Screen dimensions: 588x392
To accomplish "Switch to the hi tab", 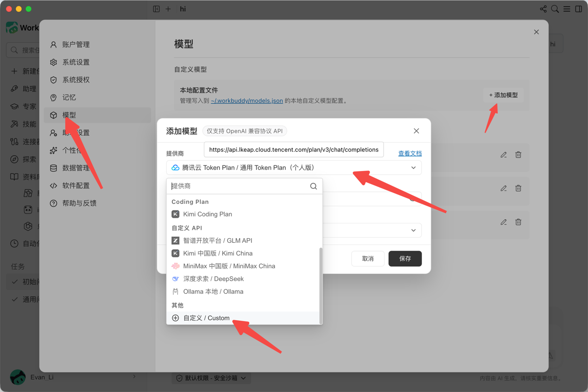I will (183, 9).
